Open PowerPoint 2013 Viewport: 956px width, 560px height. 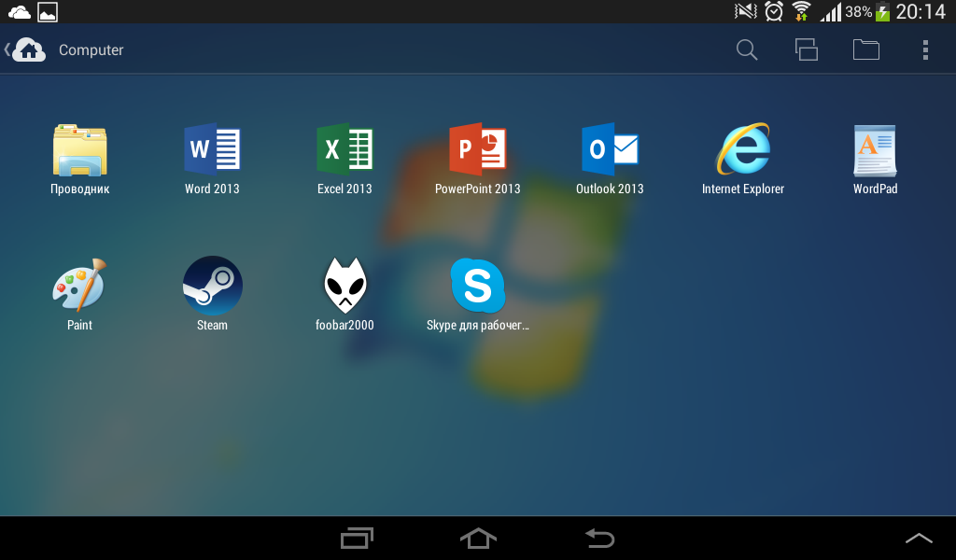(477, 150)
